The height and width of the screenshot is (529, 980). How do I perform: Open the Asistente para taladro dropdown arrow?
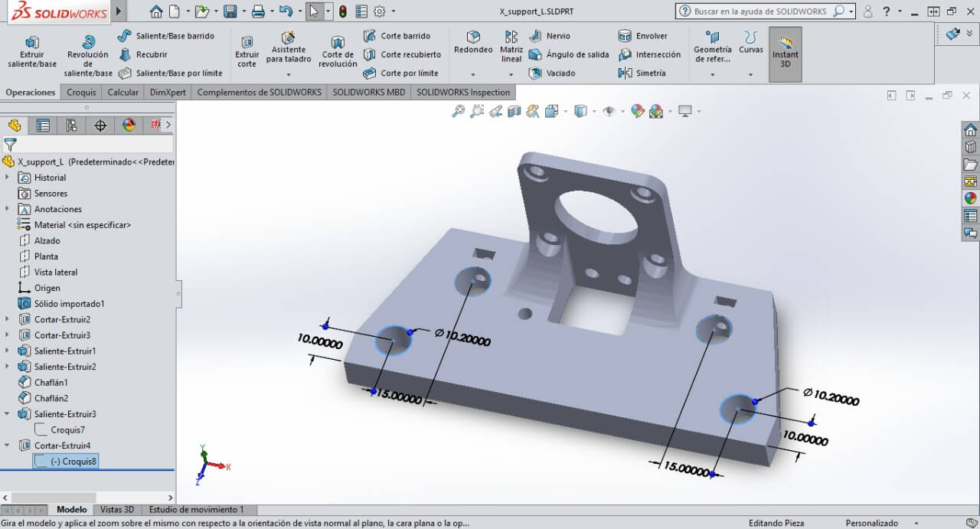[x=289, y=74]
